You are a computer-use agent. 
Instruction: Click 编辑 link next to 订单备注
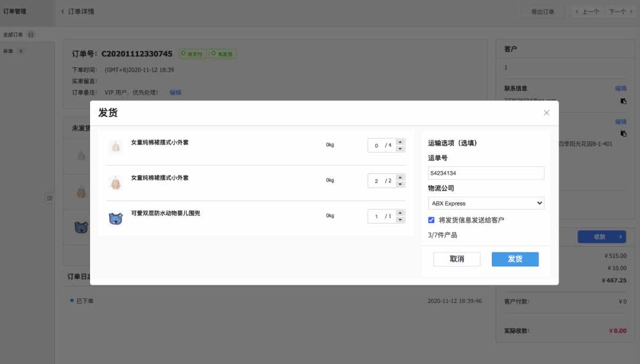(175, 92)
